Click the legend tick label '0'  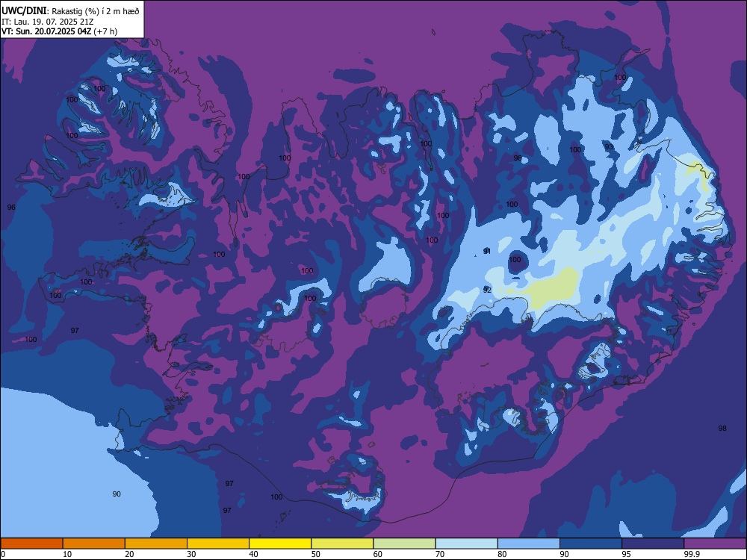coord(3,554)
